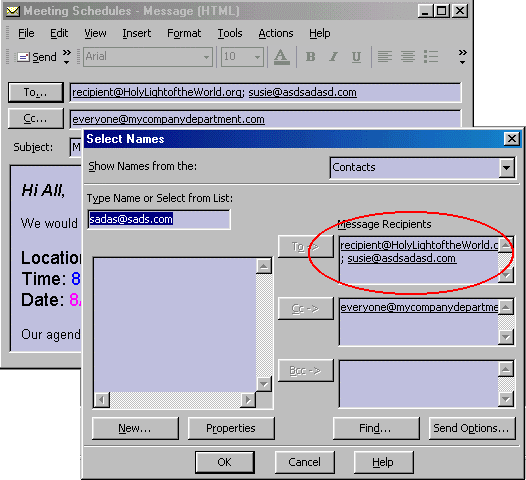
Task: Toggle Underline formatting in toolbar
Action: point(356,57)
